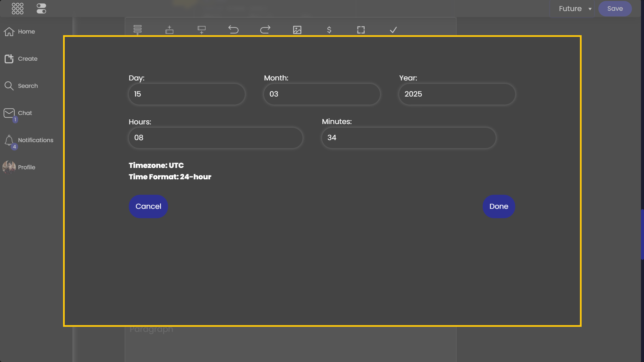Click the redo arrow icon
The height and width of the screenshot is (362, 644).
[x=265, y=30]
